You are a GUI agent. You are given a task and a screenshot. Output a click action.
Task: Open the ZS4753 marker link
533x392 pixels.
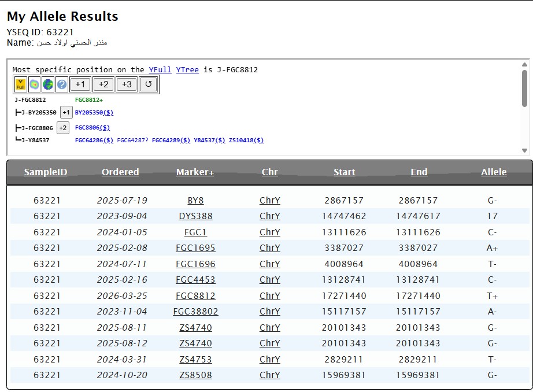pos(195,360)
